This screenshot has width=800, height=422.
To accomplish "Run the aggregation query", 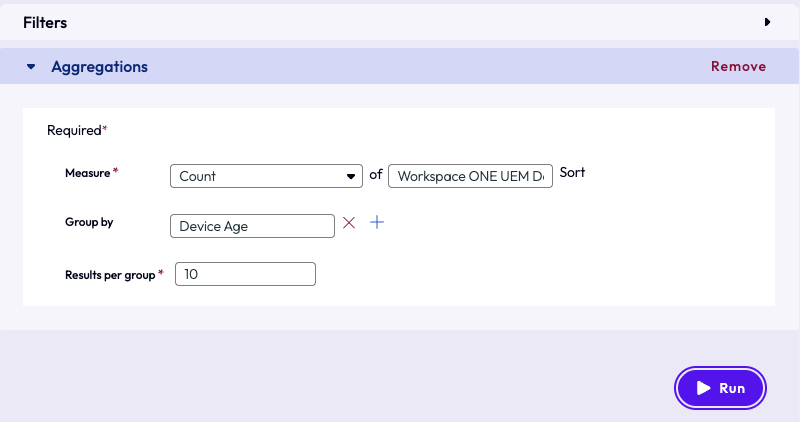I will [x=720, y=388].
